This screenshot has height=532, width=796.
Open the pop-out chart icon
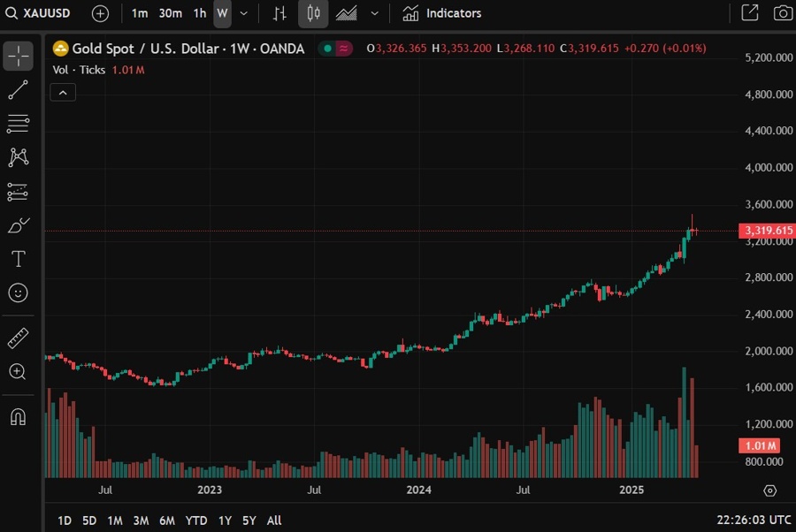(x=750, y=12)
